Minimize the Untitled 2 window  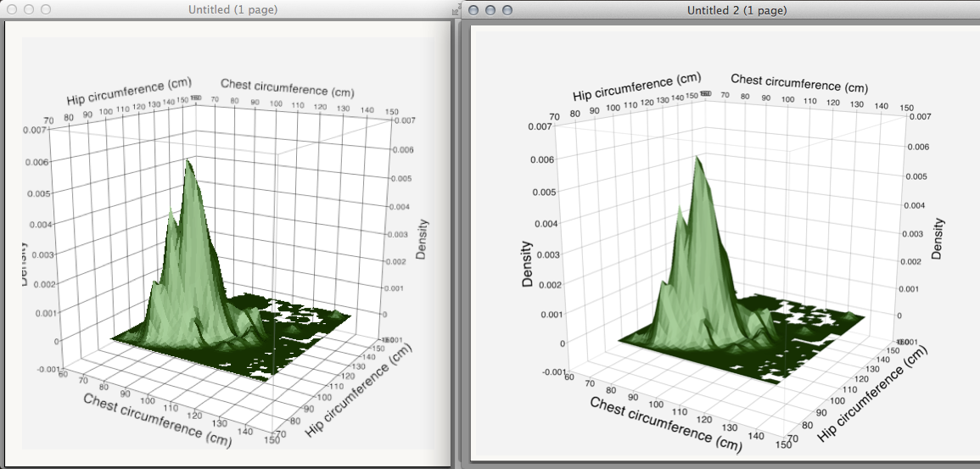pyautogui.click(x=490, y=10)
